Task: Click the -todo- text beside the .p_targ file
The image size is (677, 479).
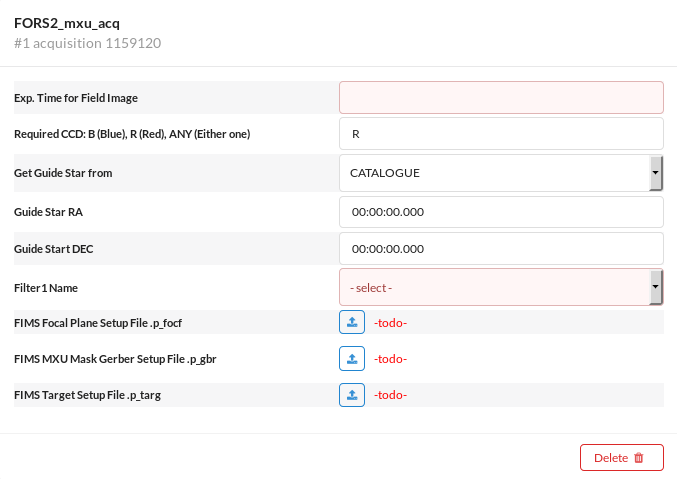Action: point(390,395)
